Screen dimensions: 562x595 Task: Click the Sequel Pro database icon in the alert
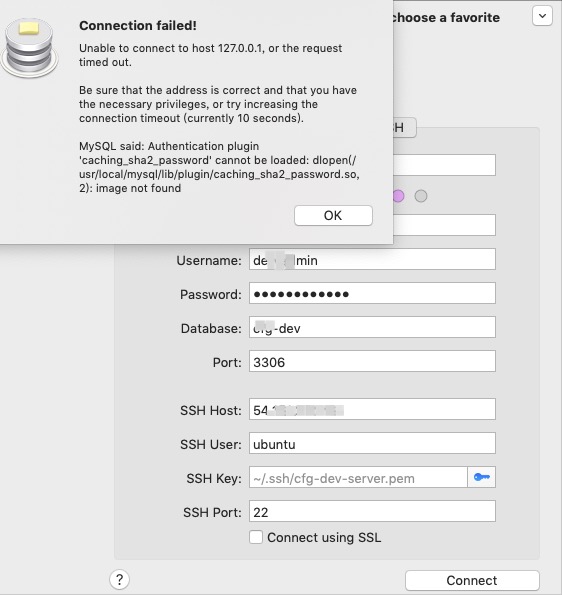(x=30, y=47)
